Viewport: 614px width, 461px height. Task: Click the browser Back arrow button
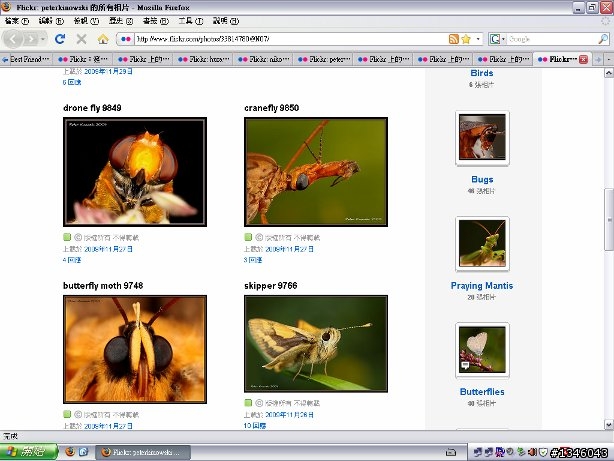[13, 39]
